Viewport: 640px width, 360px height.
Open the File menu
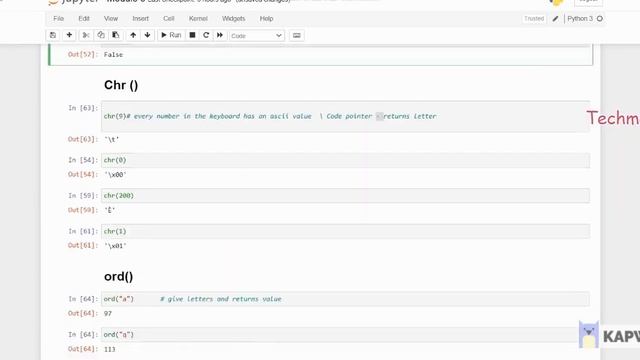click(x=58, y=19)
